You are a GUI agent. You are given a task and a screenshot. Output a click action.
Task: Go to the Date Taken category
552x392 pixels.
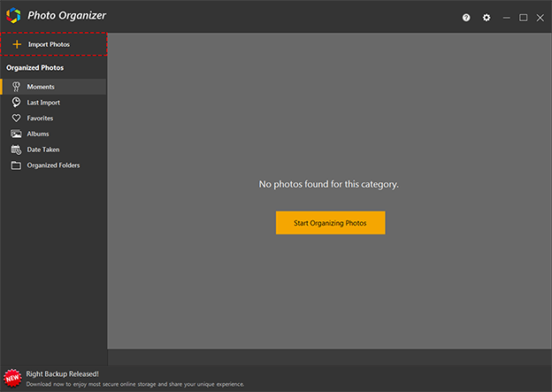[x=53, y=150]
